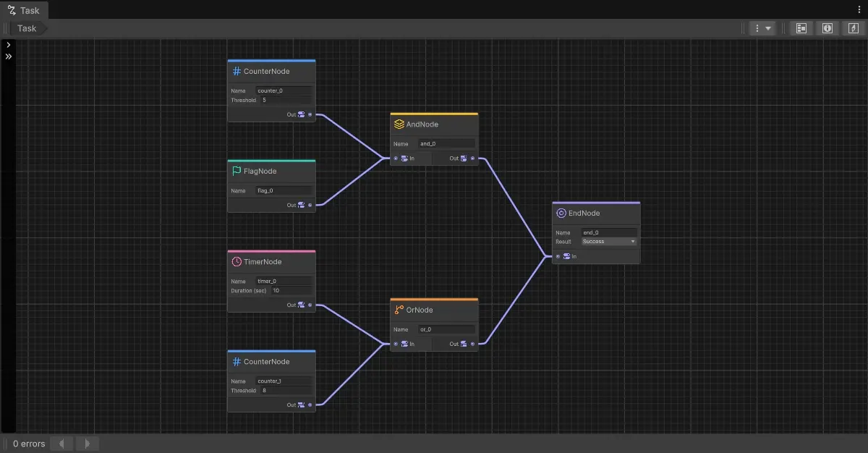
Task: Select the AndNode title text
Action: coord(422,124)
